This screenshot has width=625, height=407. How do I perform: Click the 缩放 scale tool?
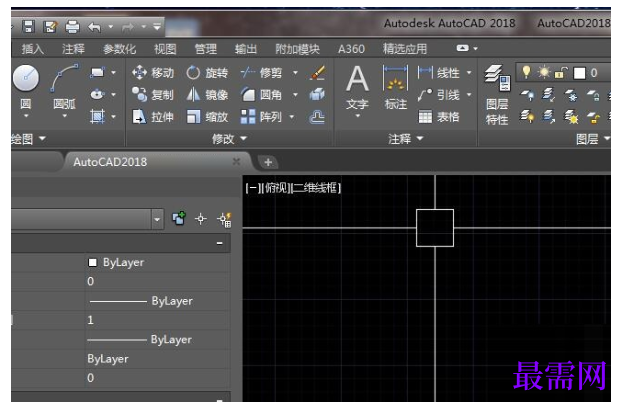pos(207,117)
